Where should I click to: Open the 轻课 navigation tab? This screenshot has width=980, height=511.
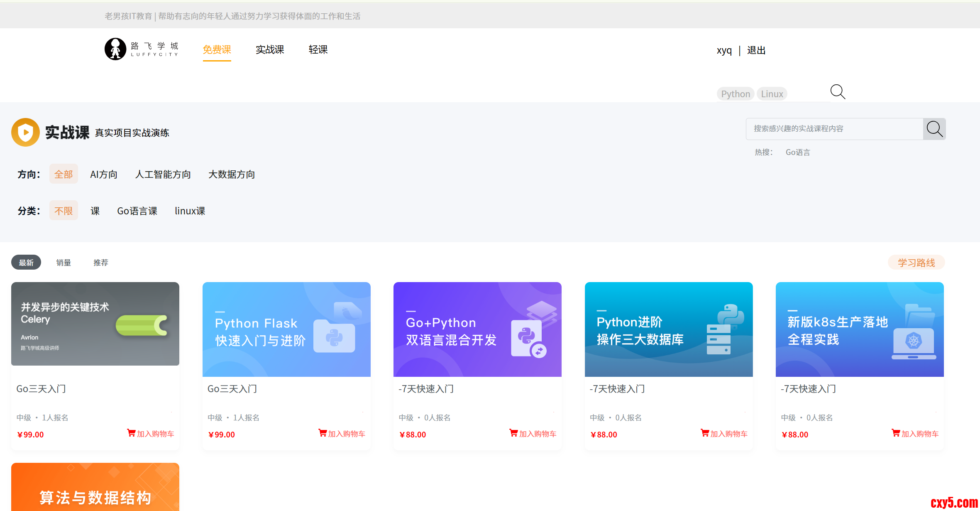coord(318,50)
